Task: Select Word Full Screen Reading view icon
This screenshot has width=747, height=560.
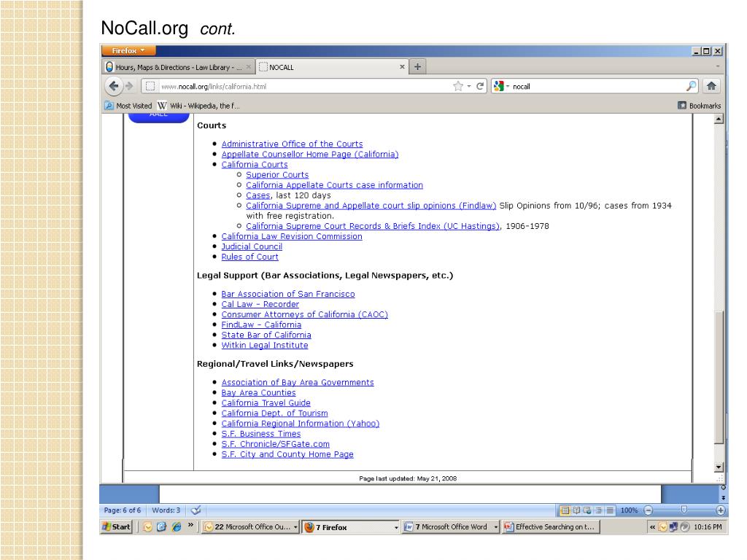Action: tap(576, 510)
